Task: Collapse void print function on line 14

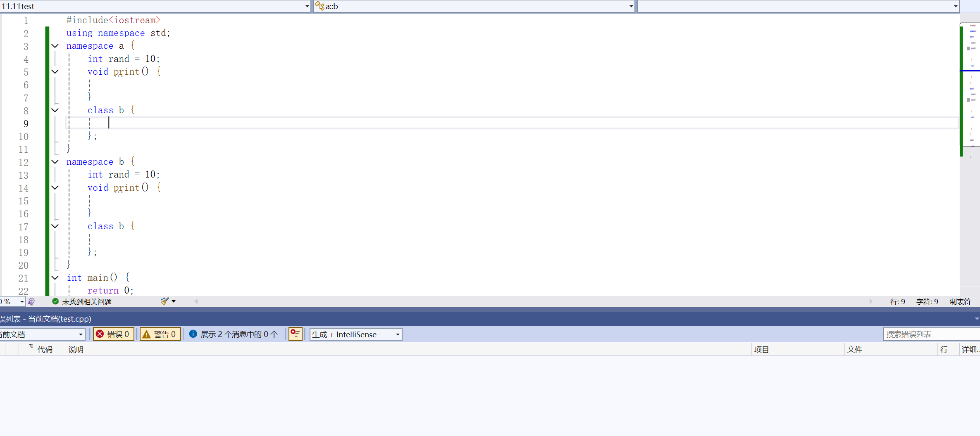Action: [x=55, y=187]
